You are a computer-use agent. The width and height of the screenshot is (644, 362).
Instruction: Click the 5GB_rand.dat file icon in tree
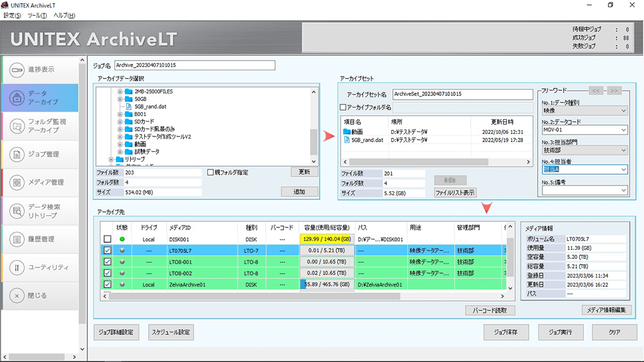129,106
